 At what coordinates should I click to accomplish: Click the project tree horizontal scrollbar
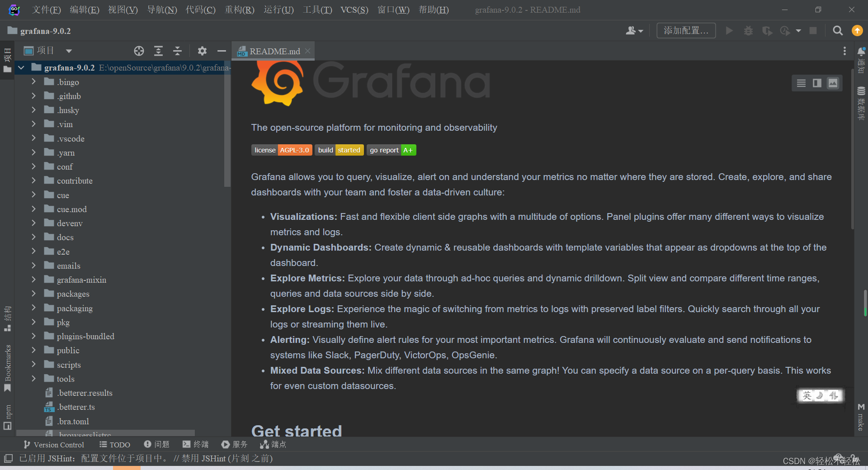coord(106,433)
